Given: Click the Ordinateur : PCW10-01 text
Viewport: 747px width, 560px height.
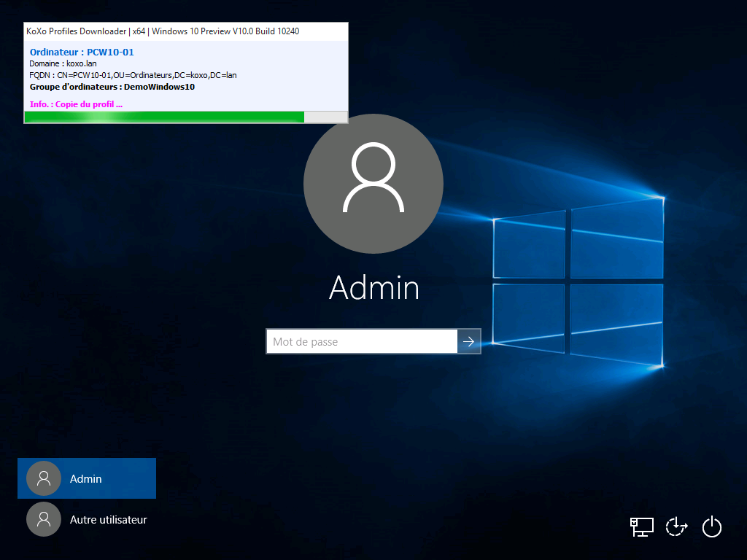Looking at the screenshot, I should pos(82,52).
